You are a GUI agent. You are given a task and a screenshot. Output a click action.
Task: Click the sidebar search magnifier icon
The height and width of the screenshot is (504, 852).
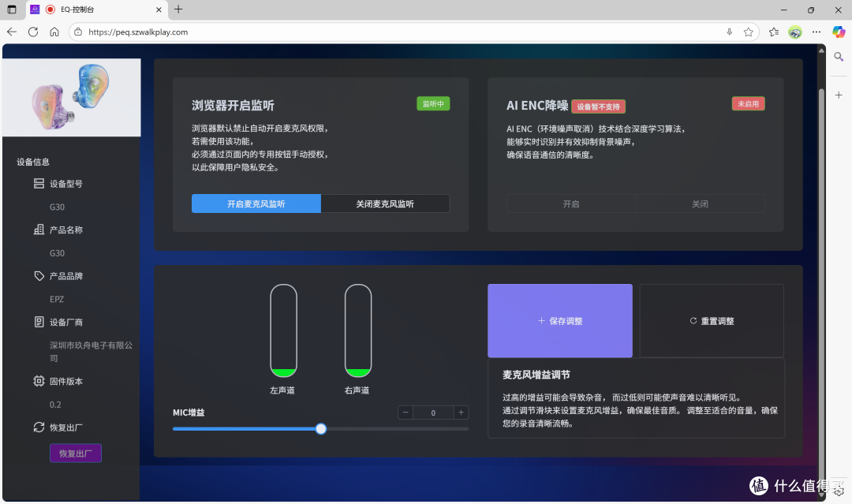[x=839, y=57]
